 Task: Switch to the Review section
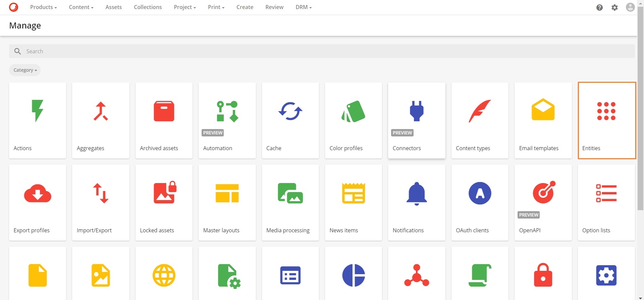click(274, 7)
